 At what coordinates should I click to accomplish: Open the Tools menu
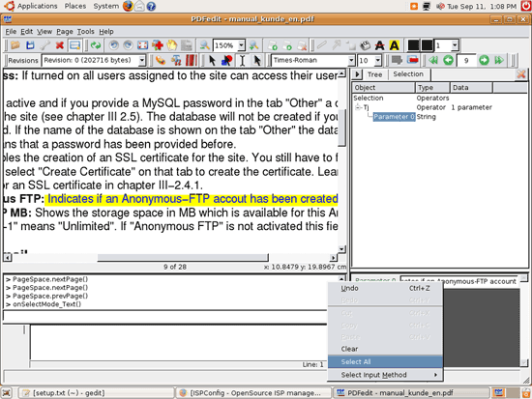[x=85, y=32]
